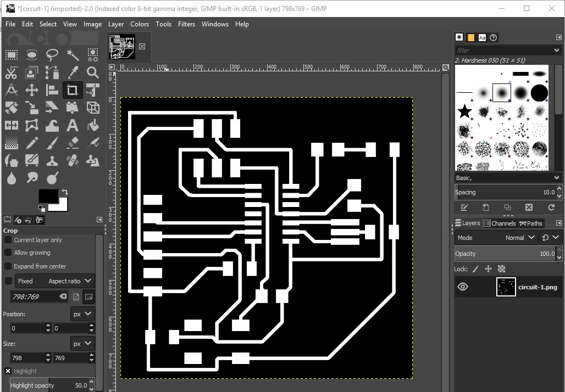Open layer Mode Normal dropdown
565x392 pixels.
(x=496, y=238)
